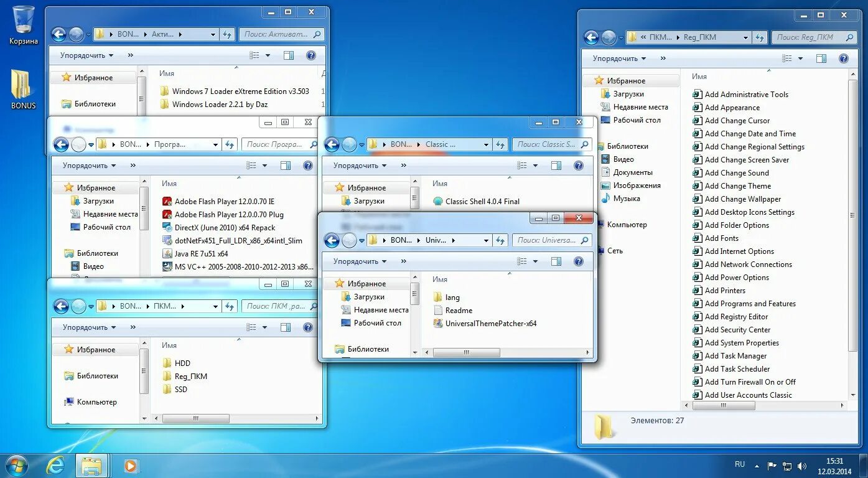The height and width of the screenshot is (478, 868).
Task: Show more toolbar commands in Reg_ПКМ window
Action: [x=663, y=59]
